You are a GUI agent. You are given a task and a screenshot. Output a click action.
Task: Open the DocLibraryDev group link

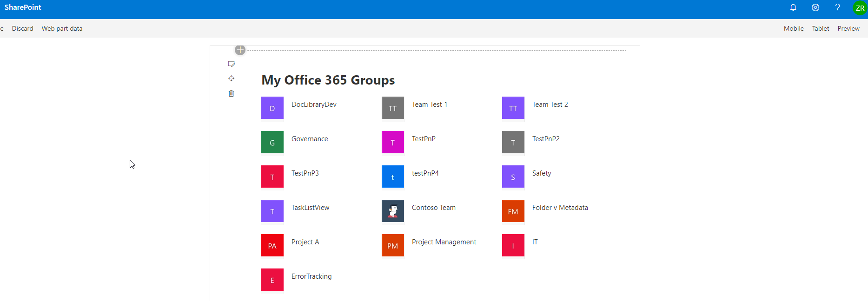coord(314,105)
